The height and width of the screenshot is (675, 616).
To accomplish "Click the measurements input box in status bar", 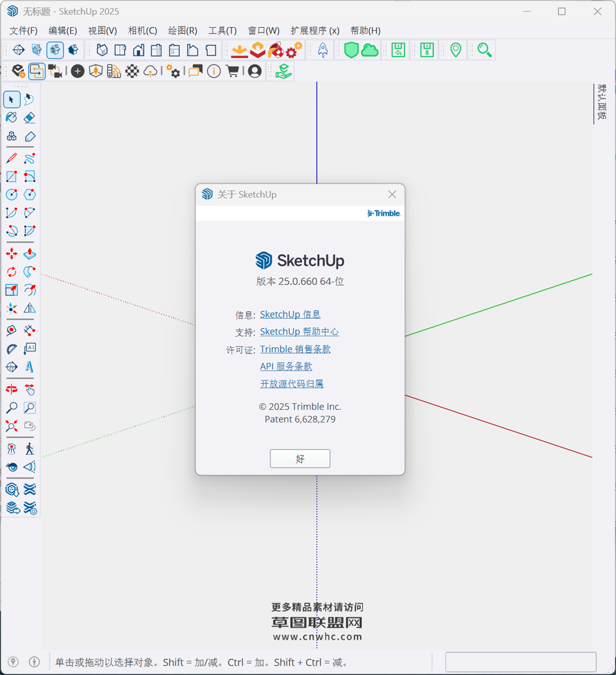I will coord(521,662).
